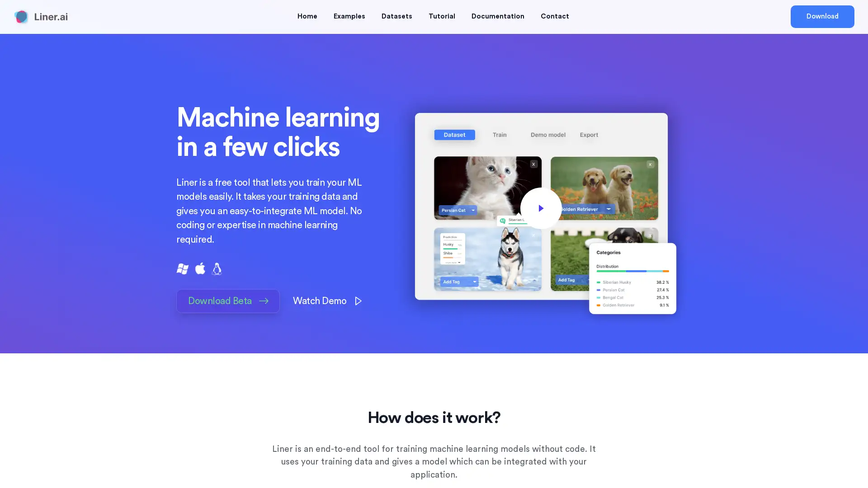
Task: Select the Dataset tab
Action: click(454, 134)
